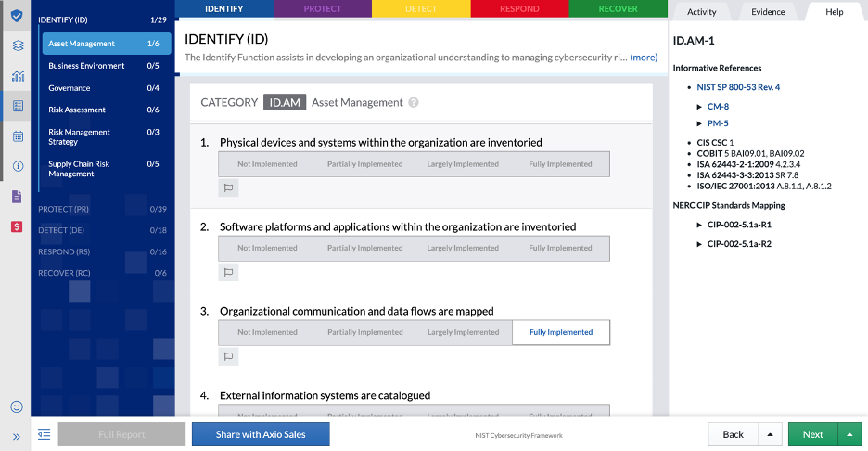Open the Help tab
This screenshot has width=868, height=451.
pyautogui.click(x=835, y=12)
